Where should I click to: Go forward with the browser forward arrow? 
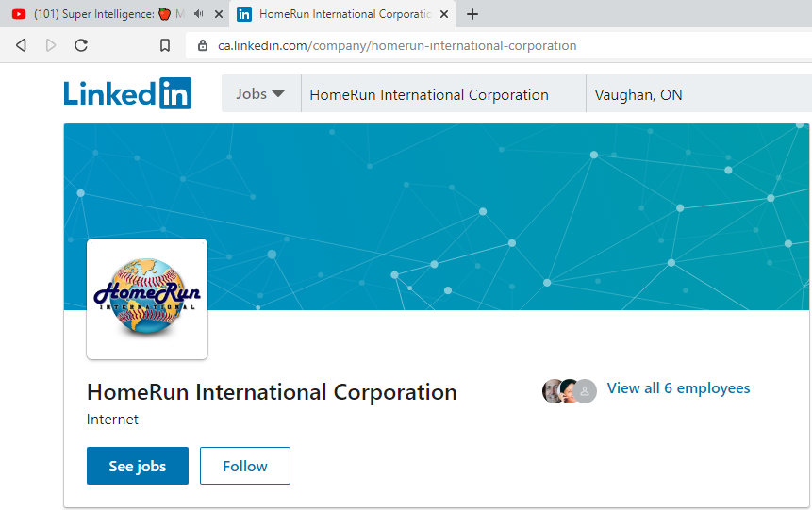point(51,45)
